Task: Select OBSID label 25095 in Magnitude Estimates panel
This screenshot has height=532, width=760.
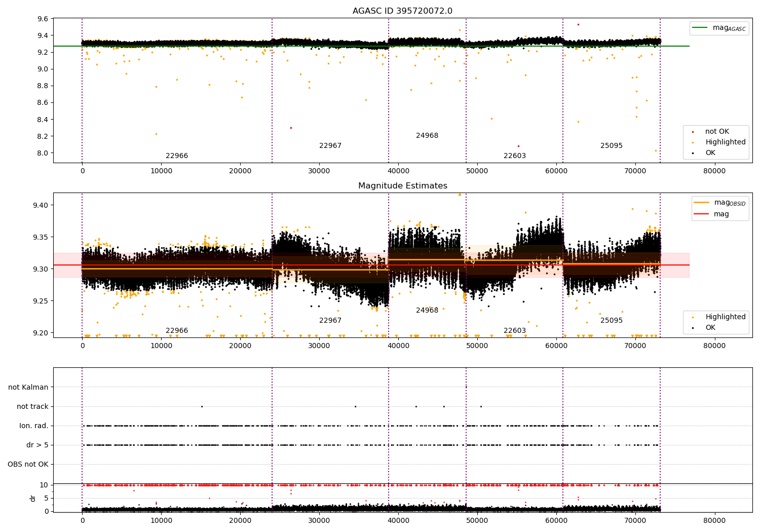Action: (x=612, y=321)
